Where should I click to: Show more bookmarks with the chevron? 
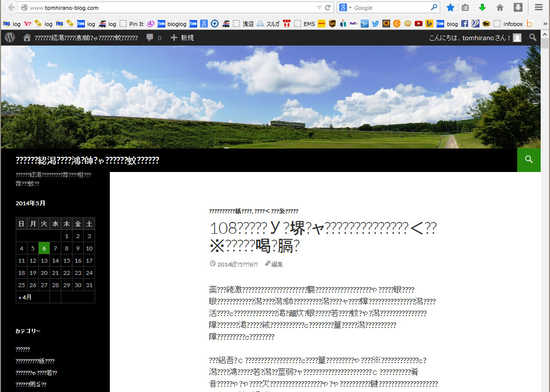tap(545, 24)
